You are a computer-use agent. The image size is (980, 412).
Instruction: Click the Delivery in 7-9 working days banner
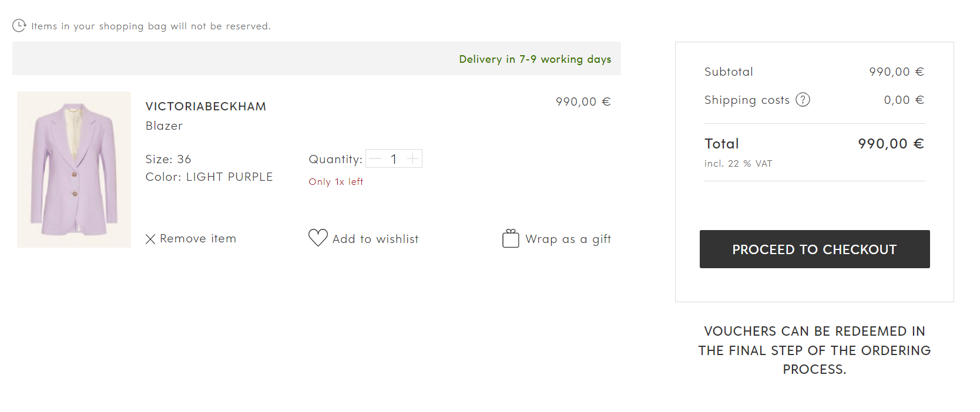317,59
